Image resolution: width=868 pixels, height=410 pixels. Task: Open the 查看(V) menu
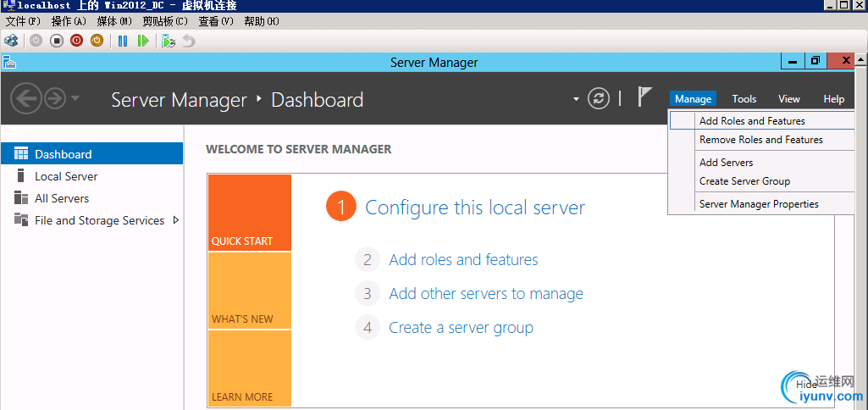pyautogui.click(x=217, y=22)
